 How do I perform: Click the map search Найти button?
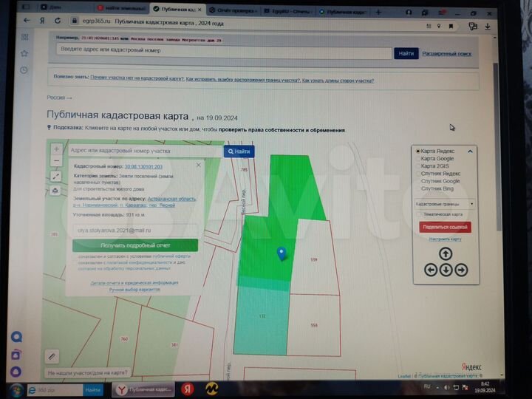[x=239, y=151]
